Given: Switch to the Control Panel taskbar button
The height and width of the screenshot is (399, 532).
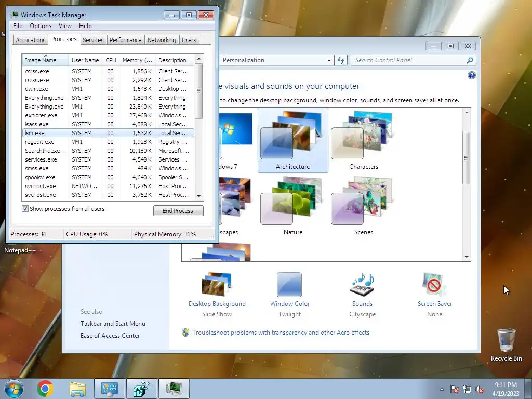Looking at the screenshot, I should coord(110,389).
